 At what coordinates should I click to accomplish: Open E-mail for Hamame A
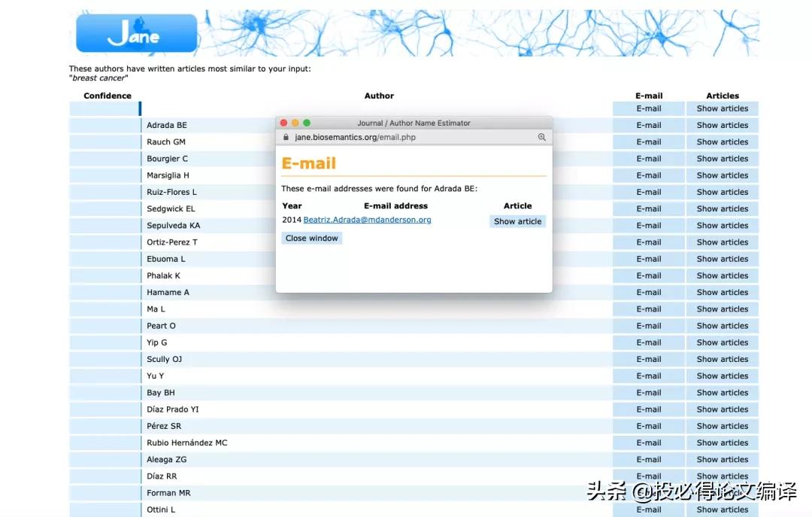(649, 293)
